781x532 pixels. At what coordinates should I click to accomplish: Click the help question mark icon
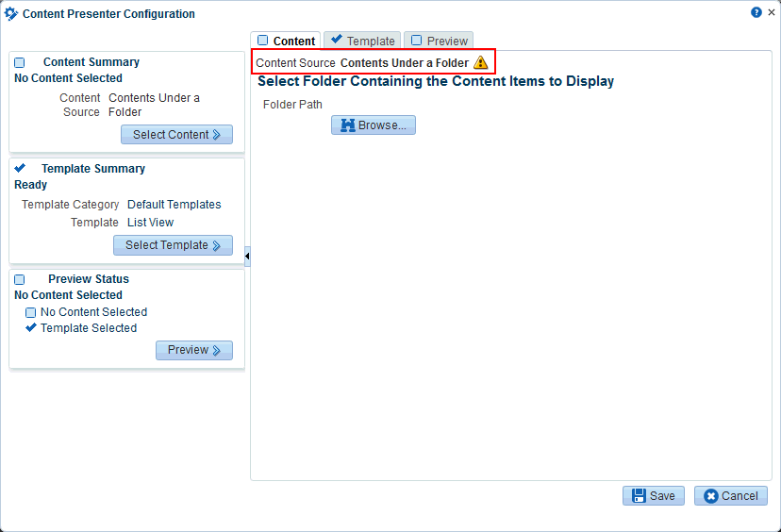756,12
